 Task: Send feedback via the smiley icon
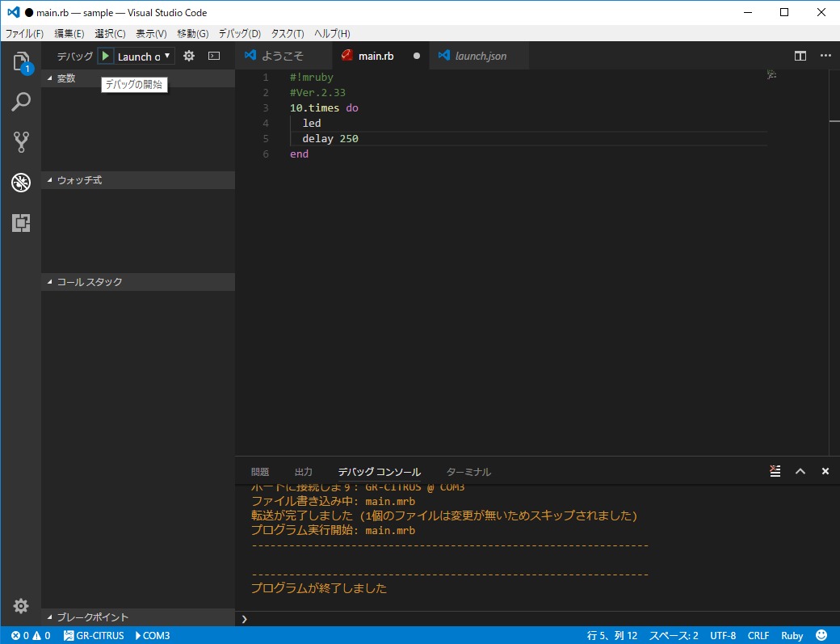click(x=821, y=635)
